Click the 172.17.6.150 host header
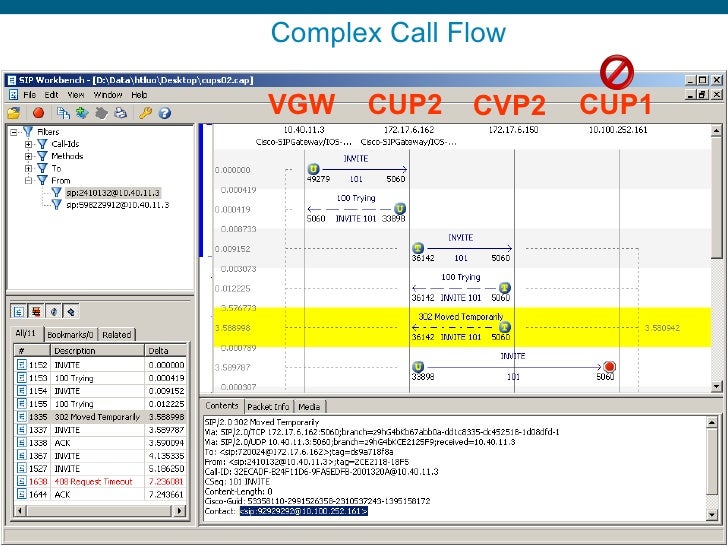Image resolution: width=728 pixels, height=546 pixels. tap(513, 130)
